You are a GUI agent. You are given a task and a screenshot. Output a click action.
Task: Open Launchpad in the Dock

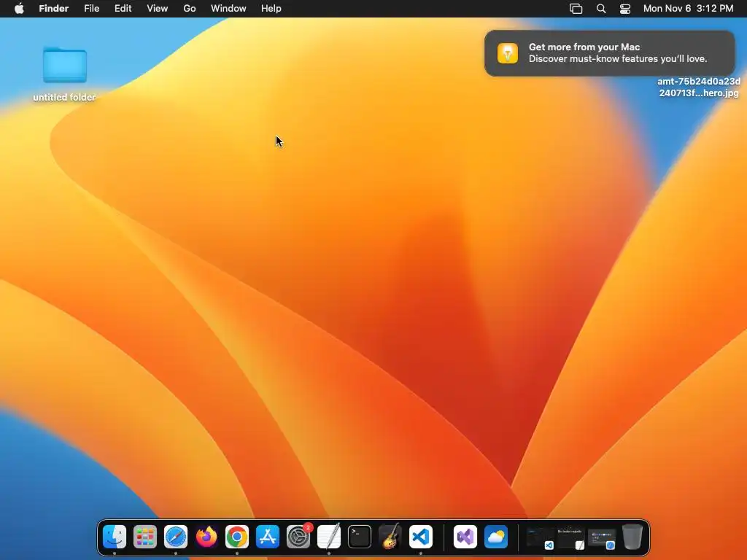click(x=145, y=537)
